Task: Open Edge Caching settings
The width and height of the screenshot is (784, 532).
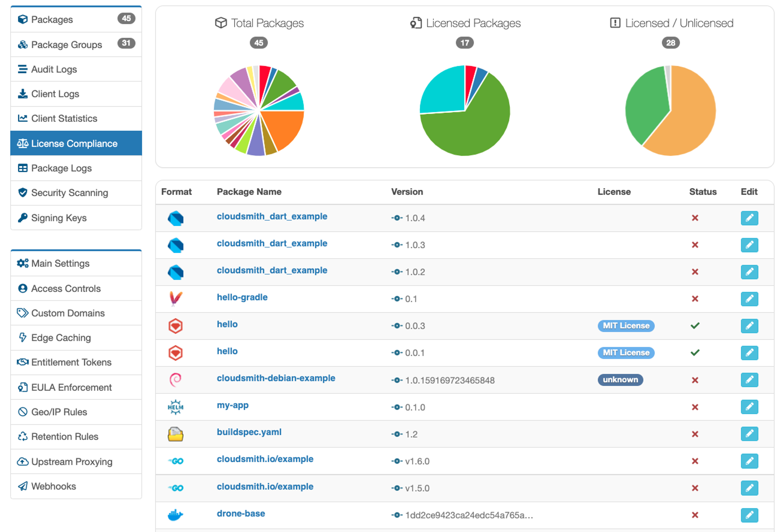Action: point(76,338)
